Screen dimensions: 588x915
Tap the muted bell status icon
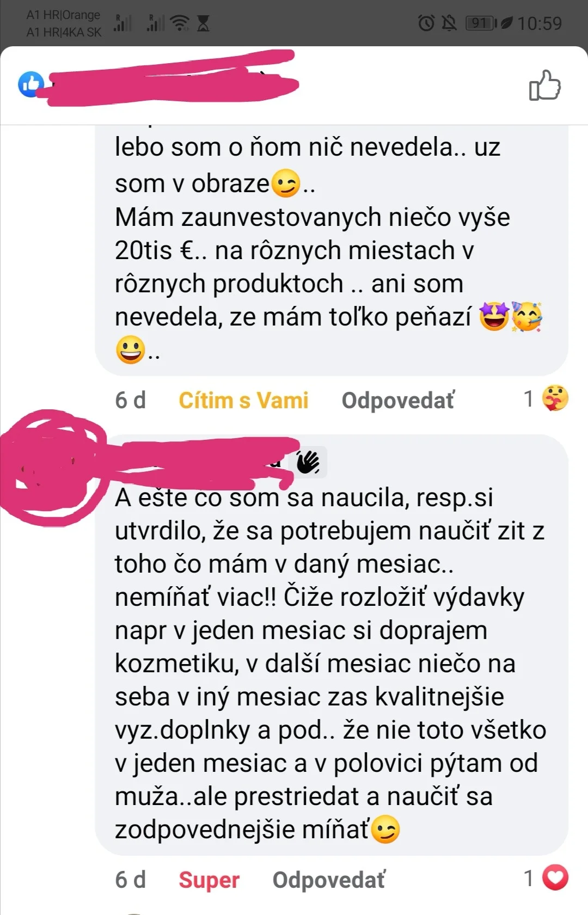click(x=449, y=23)
